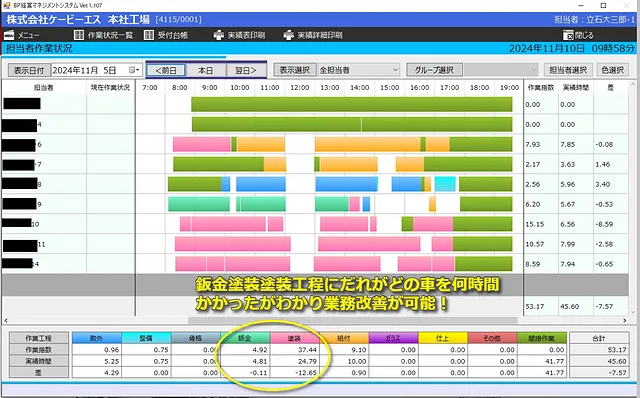The height and width of the screenshot is (398, 640).
Task: Select the green 鈑金 process color header
Action: tap(245, 338)
